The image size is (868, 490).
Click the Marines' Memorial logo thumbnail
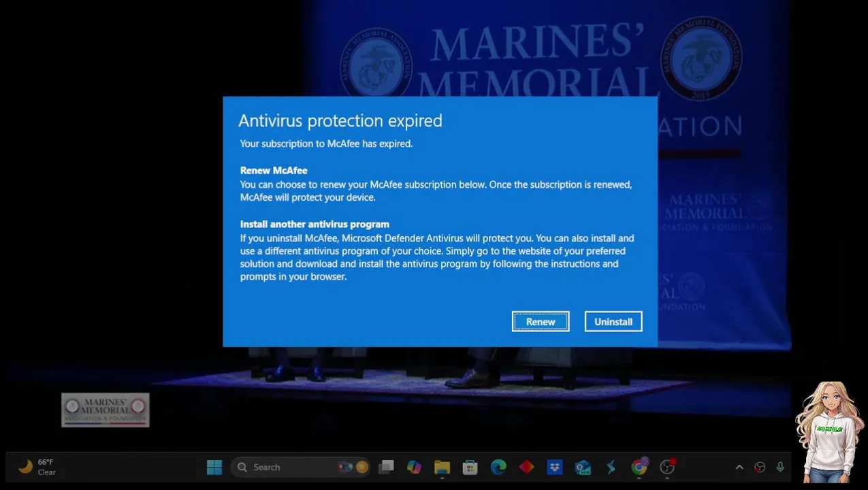106,410
